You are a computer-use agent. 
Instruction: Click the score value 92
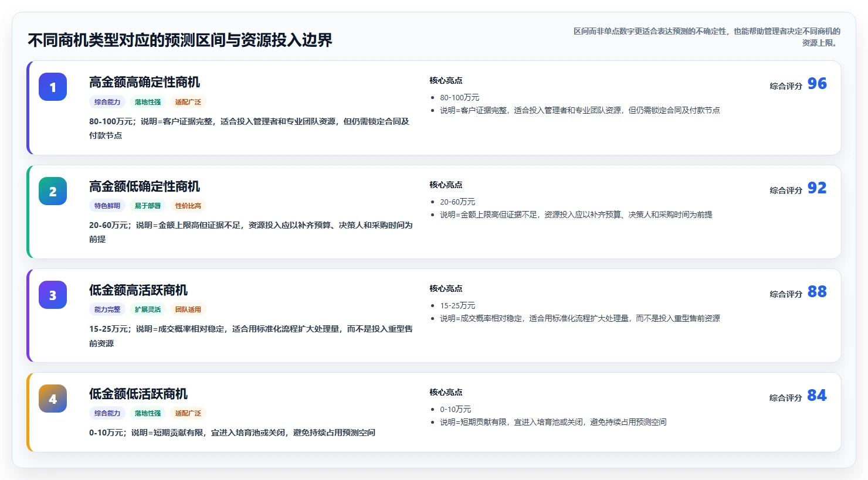pyautogui.click(x=817, y=188)
